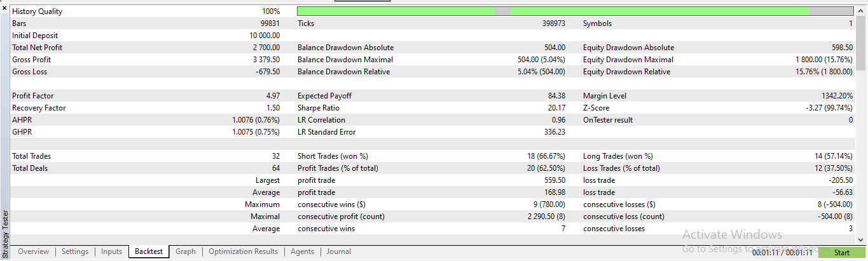Click the History Quality progress bar

pos(575,11)
